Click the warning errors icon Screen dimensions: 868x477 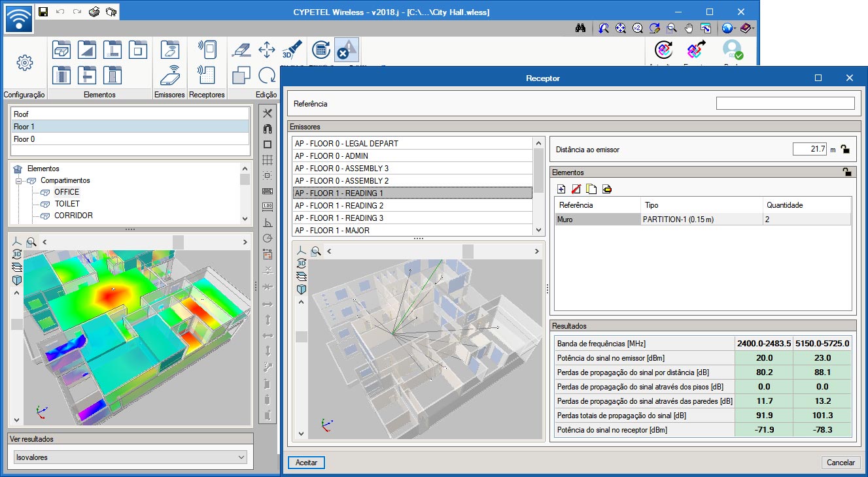point(347,50)
